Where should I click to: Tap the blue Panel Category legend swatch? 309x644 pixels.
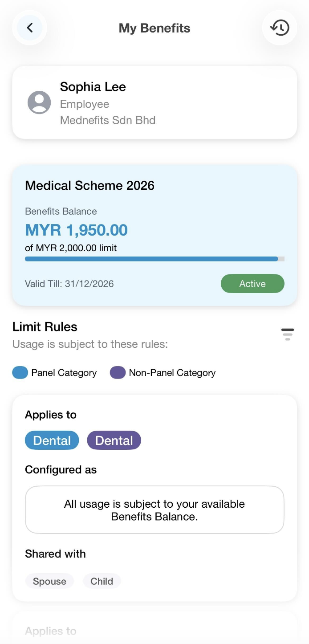point(20,373)
